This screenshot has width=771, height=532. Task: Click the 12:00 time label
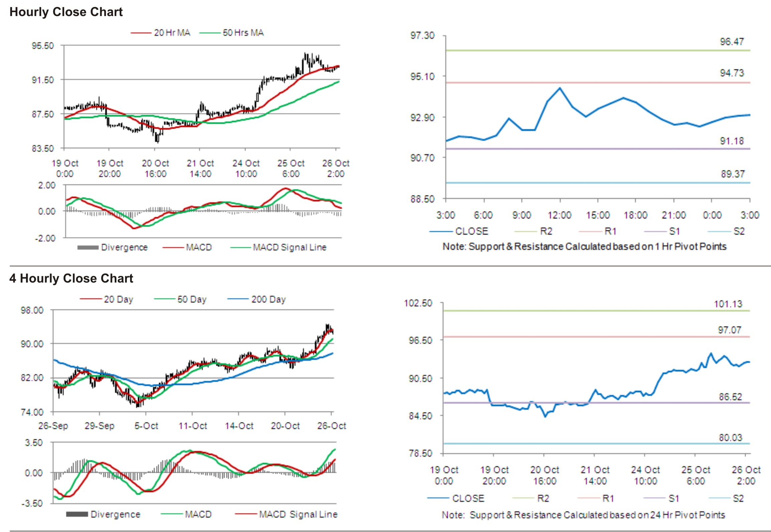point(560,215)
